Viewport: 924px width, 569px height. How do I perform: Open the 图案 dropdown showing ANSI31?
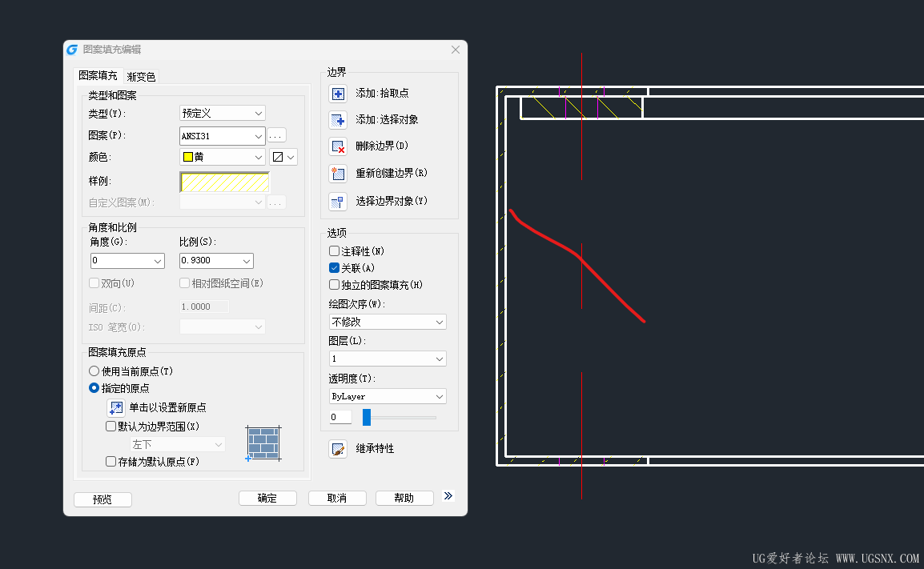click(222, 135)
